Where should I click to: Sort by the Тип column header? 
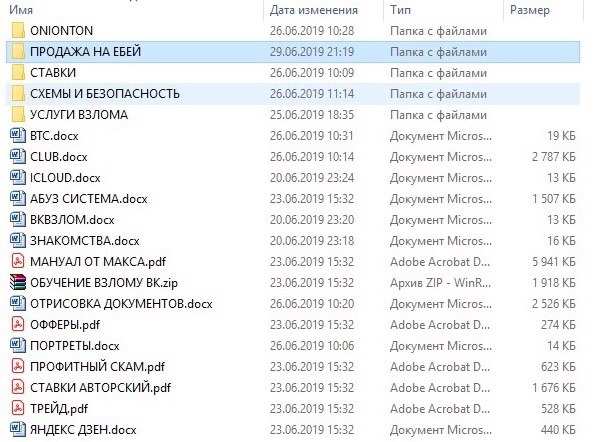400,10
